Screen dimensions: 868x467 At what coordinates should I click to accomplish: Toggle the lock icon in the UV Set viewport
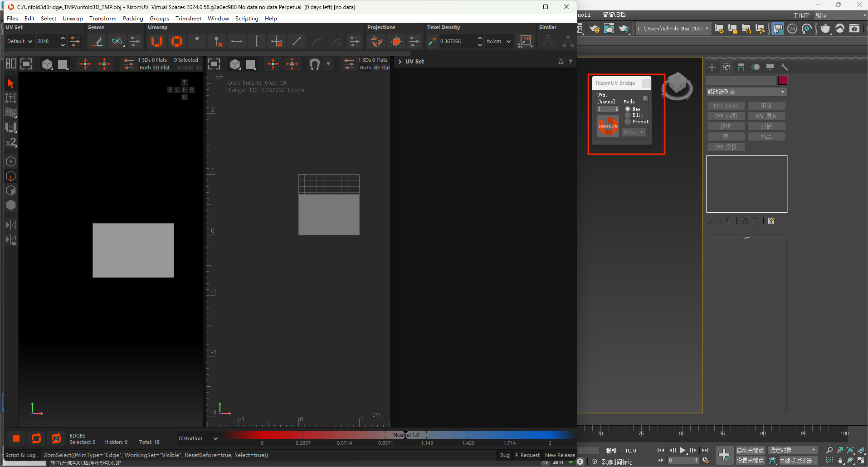click(x=561, y=62)
